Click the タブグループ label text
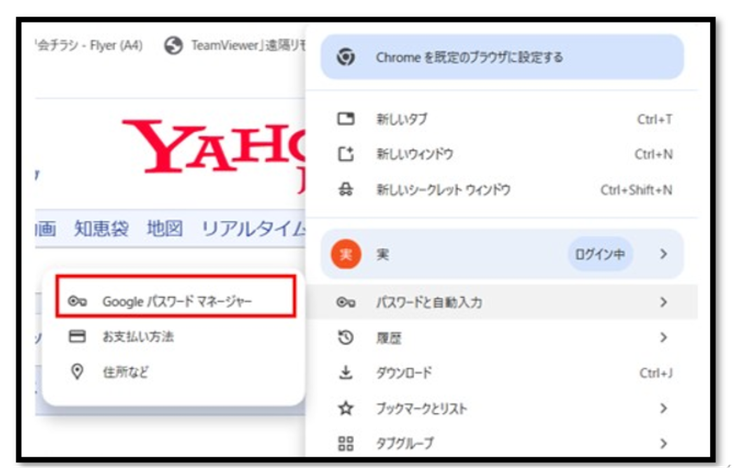 tap(405, 443)
